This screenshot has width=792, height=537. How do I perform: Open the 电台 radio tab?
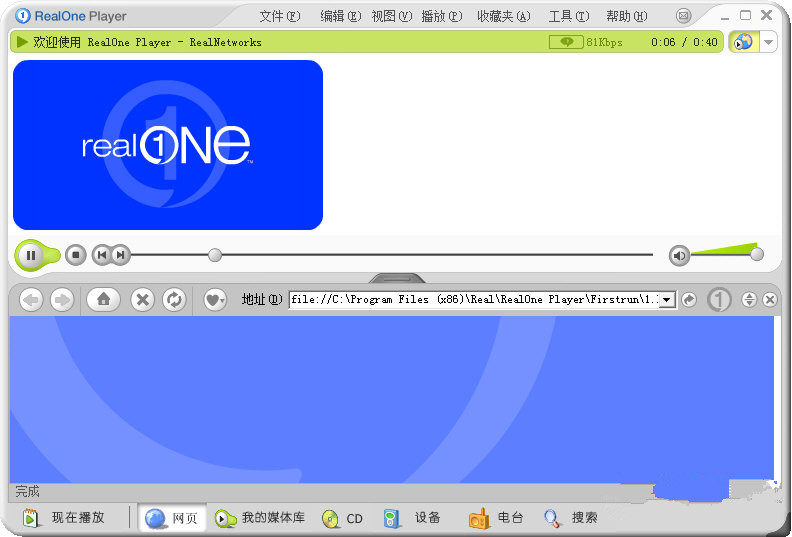(496, 518)
